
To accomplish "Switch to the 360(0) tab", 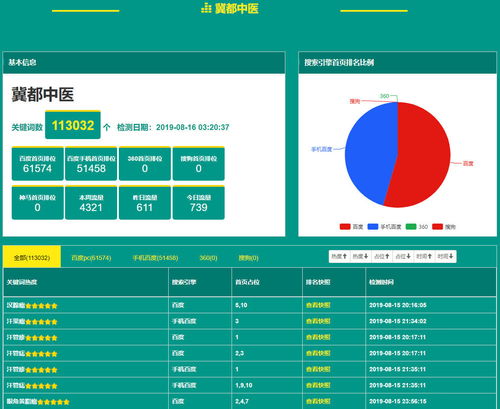I will tap(208, 258).
